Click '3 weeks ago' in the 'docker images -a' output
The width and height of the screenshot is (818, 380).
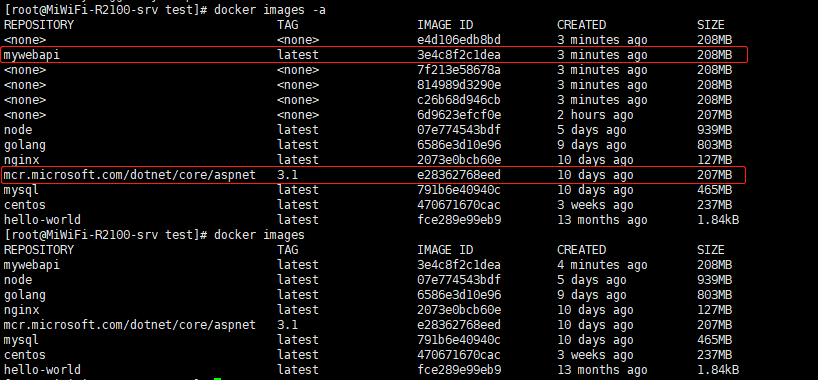[x=595, y=205]
